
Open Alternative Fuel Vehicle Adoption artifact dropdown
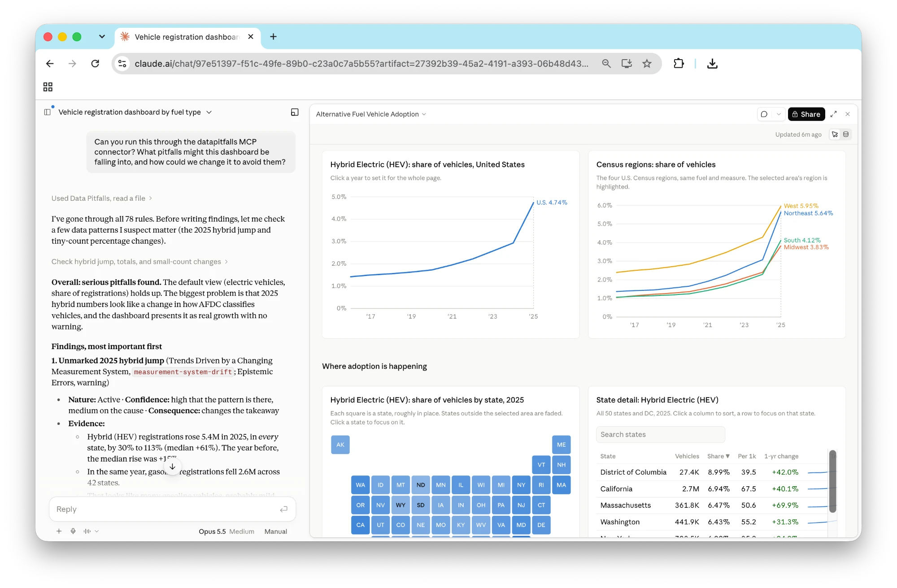pyautogui.click(x=371, y=114)
